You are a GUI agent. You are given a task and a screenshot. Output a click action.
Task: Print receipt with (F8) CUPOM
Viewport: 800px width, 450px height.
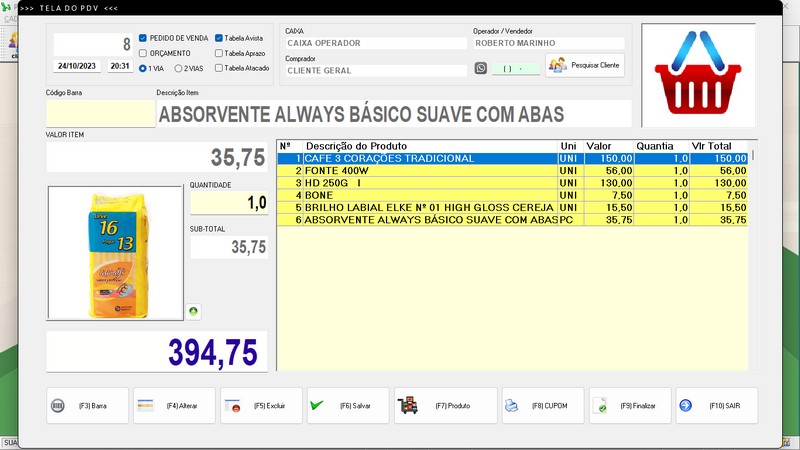click(543, 406)
